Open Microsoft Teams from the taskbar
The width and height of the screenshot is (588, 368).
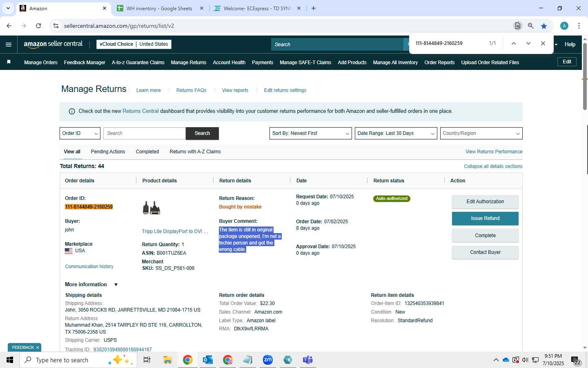click(308, 360)
